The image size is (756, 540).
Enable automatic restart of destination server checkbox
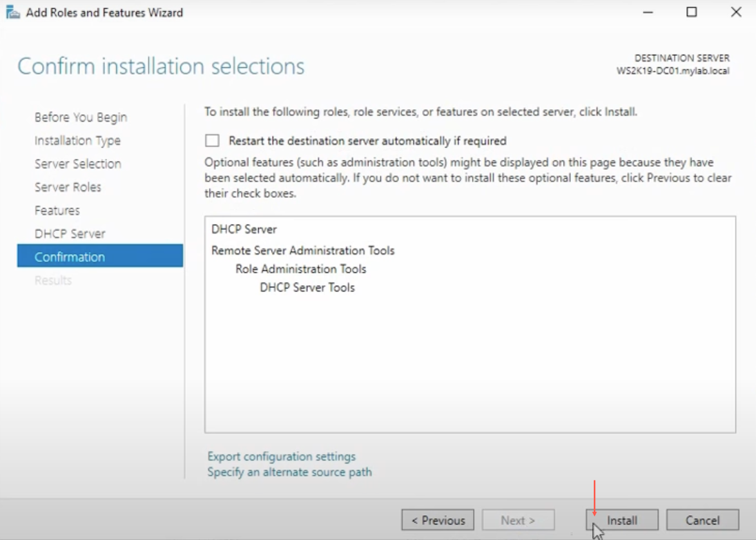click(x=212, y=141)
